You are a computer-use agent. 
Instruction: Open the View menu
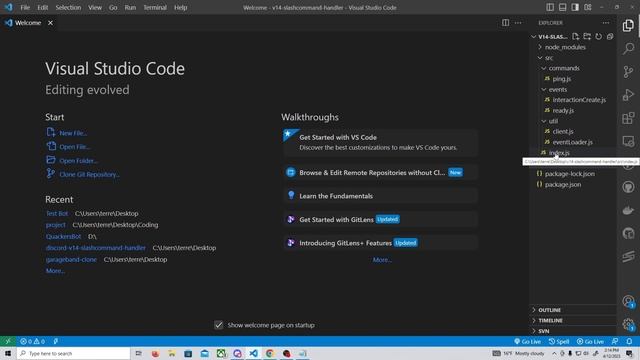pos(95,7)
